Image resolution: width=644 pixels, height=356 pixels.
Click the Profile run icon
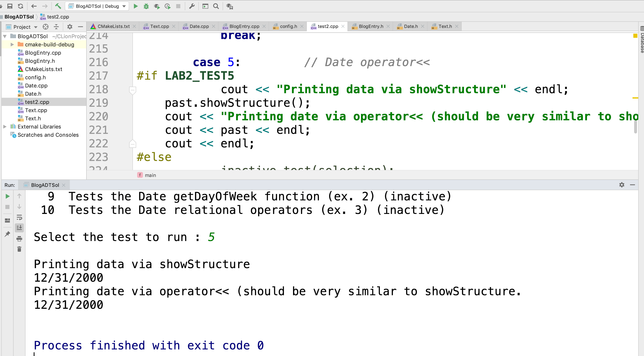(168, 6)
